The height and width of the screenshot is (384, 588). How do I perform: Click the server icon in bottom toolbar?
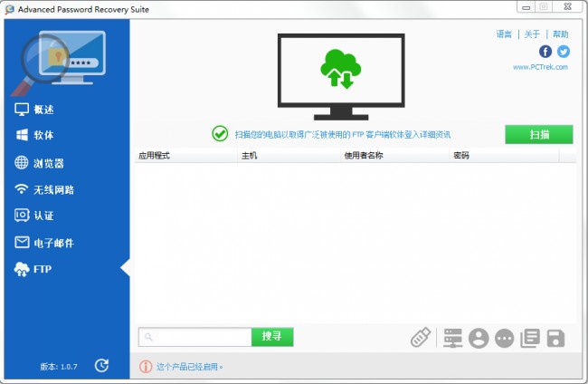tap(453, 338)
